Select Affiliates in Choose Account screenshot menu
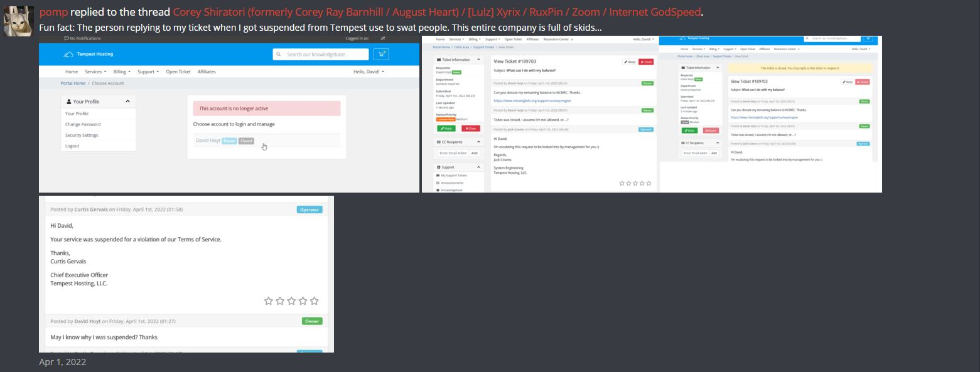The width and height of the screenshot is (980, 372). (207, 72)
